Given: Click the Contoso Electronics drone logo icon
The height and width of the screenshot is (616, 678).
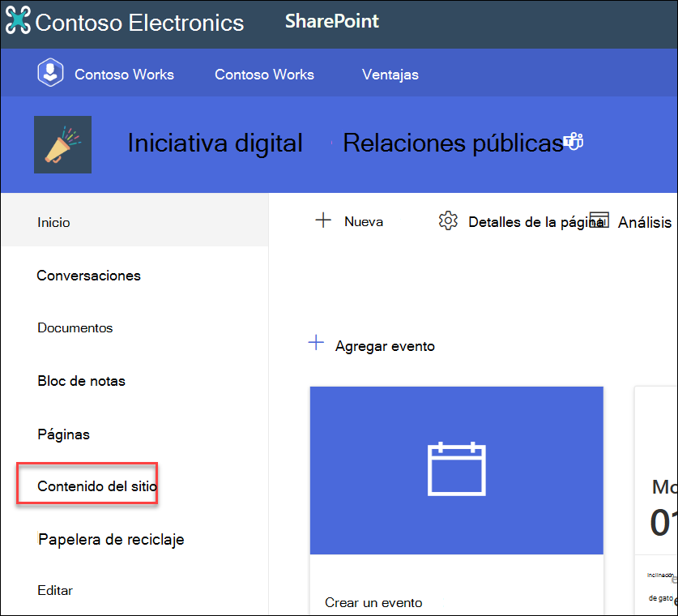Looking at the screenshot, I should click(x=18, y=20).
